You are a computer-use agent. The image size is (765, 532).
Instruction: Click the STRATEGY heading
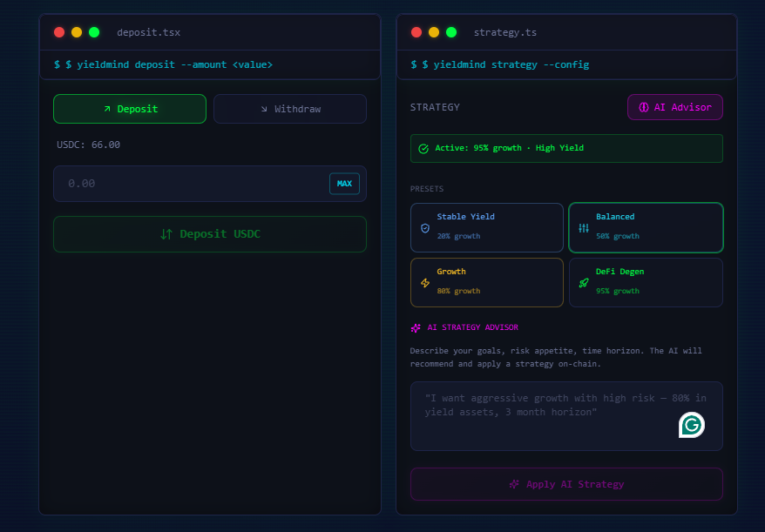point(435,107)
